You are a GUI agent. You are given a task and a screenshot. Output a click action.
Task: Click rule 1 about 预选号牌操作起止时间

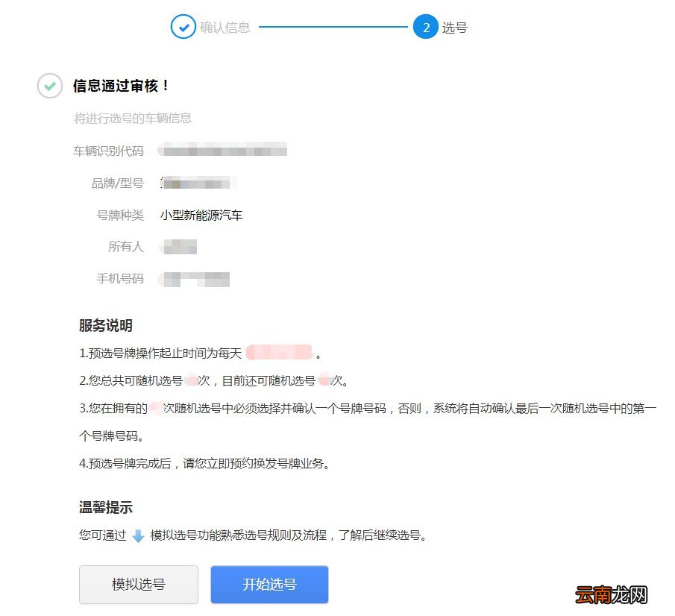click(200, 353)
